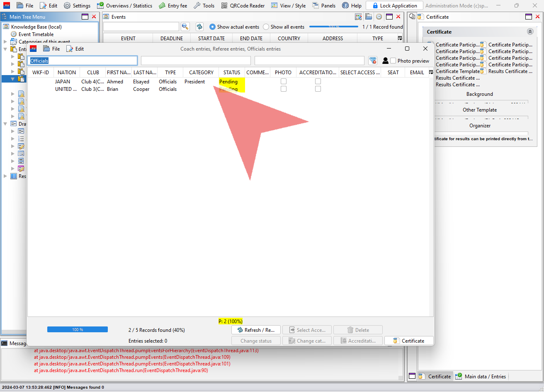
Task: Open the Overviews / Statistics menu
Action: tap(124, 6)
